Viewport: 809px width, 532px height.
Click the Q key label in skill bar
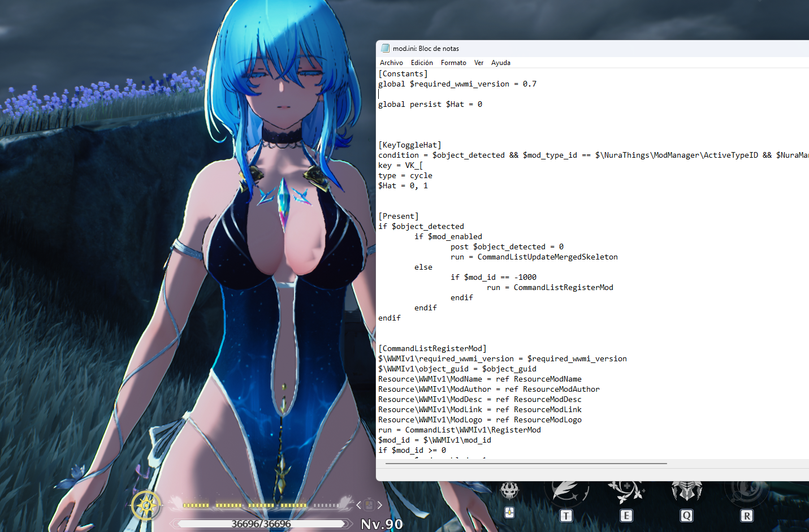(x=687, y=516)
